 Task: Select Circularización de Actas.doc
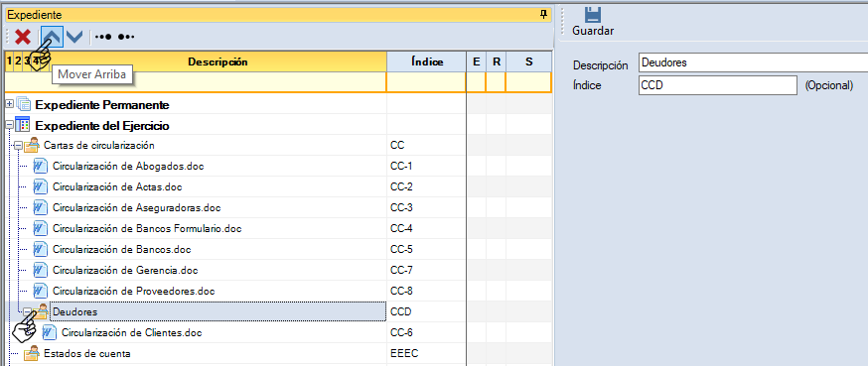[117, 186]
